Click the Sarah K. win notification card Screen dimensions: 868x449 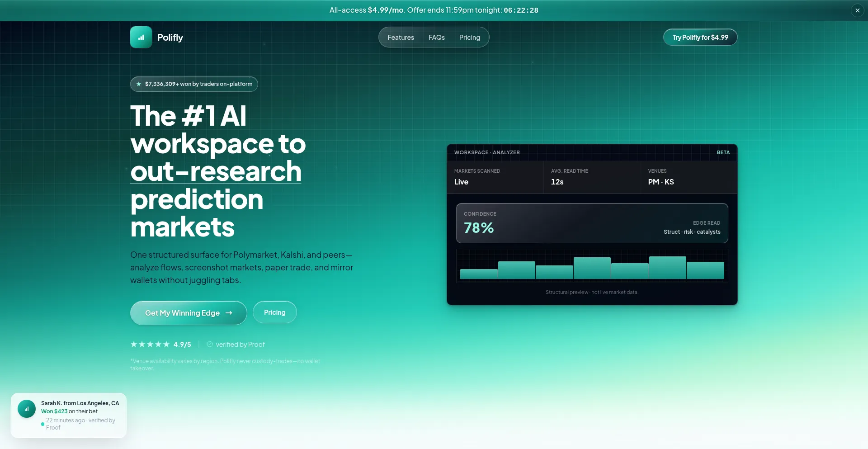[x=69, y=415]
